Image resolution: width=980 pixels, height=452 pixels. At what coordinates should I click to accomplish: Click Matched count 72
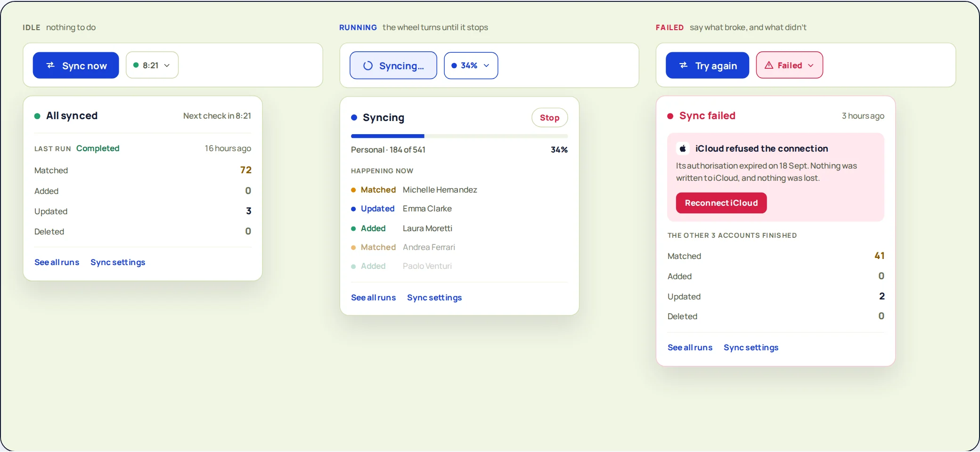coord(245,170)
